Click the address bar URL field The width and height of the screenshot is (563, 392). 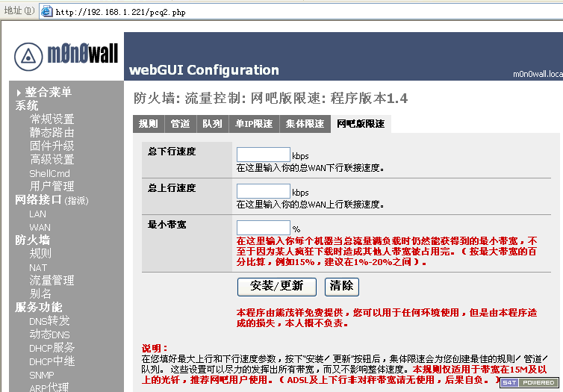tap(302, 12)
